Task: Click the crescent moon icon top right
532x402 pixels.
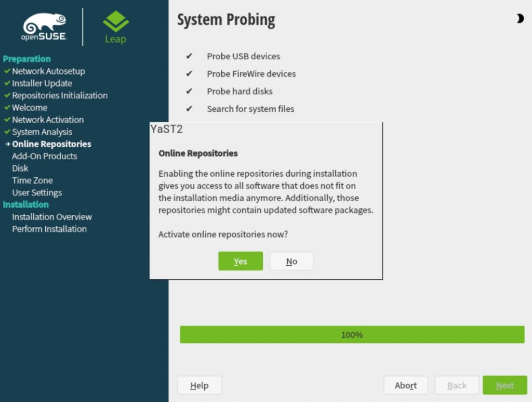Action: [x=519, y=19]
